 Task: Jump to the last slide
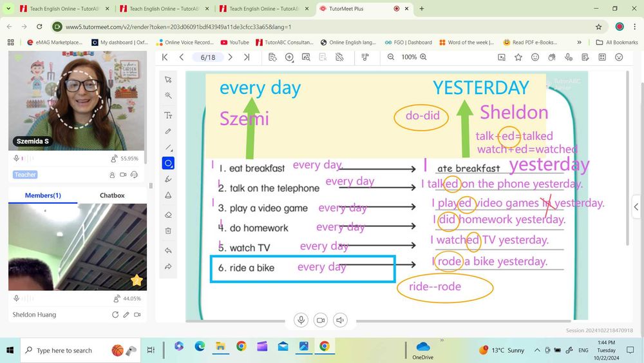247,57
